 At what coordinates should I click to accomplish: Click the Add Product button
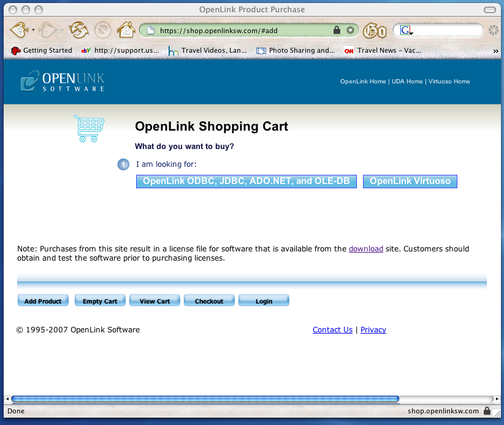coord(43,301)
